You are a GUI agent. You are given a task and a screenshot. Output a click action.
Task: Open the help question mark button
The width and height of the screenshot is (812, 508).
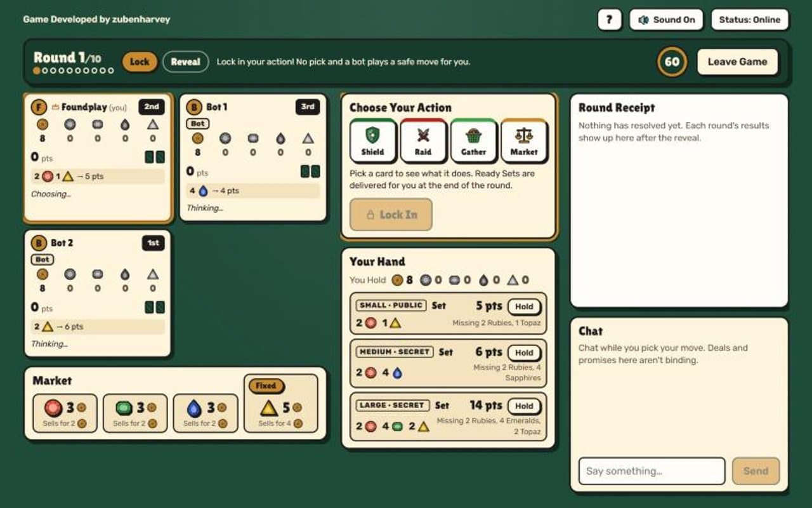coord(609,20)
